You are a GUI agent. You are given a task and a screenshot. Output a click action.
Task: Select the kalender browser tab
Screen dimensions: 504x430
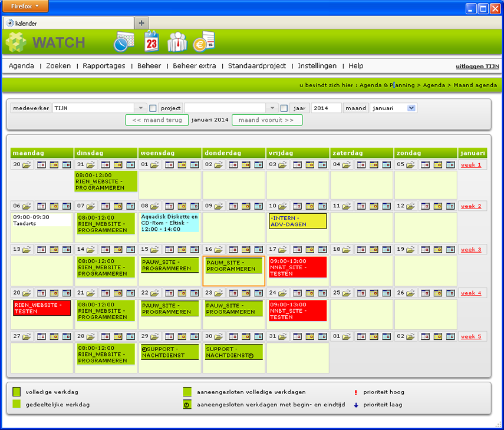[x=68, y=23]
